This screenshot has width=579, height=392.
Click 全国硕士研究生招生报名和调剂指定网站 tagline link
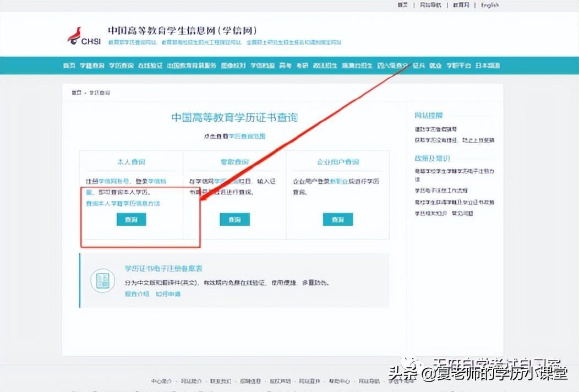coord(294,42)
